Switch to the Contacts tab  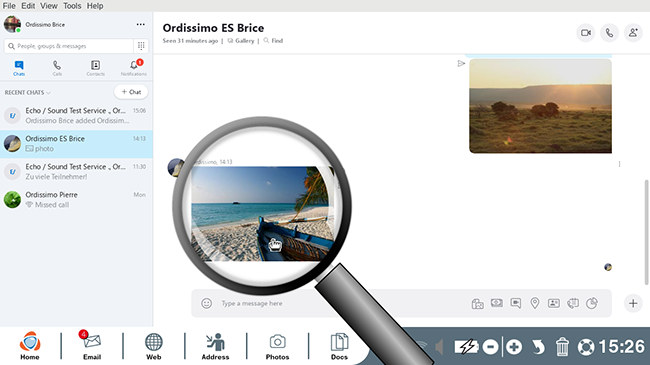95,68
